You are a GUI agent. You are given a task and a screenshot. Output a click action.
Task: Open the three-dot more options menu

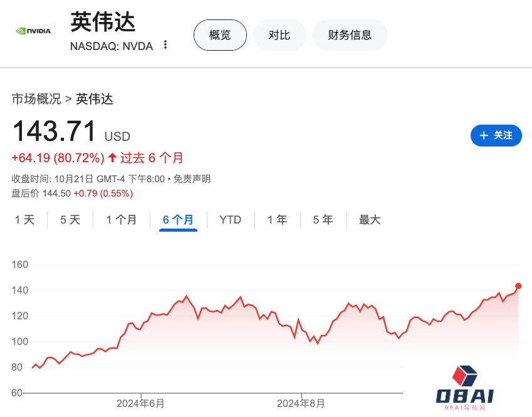[x=165, y=44]
